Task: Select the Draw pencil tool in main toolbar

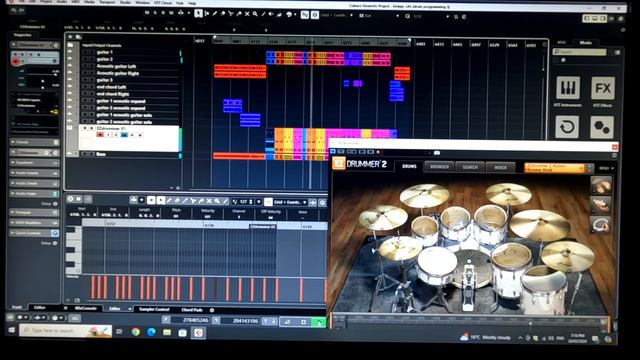Action: coord(215,14)
